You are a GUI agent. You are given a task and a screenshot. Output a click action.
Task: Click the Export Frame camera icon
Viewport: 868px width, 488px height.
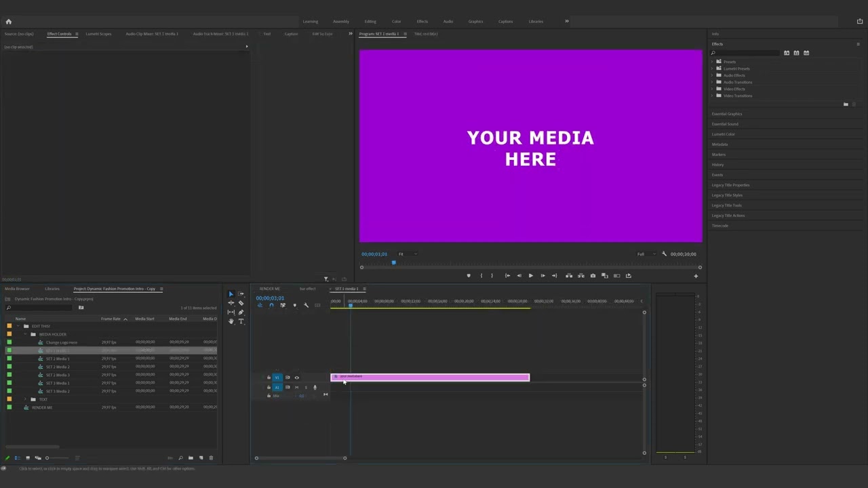pos(593,276)
